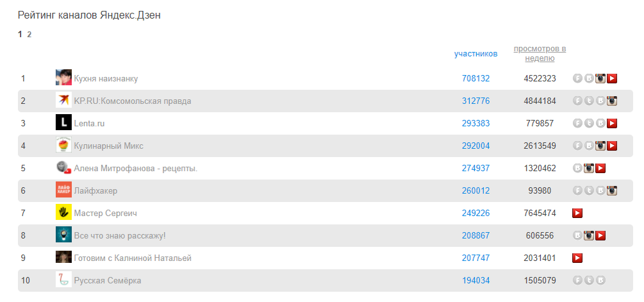Image resolution: width=644 pixels, height=302 pixels.
Task: Click Instagram icon in Кулинарный Микс row
Action: pyautogui.click(x=600, y=146)
